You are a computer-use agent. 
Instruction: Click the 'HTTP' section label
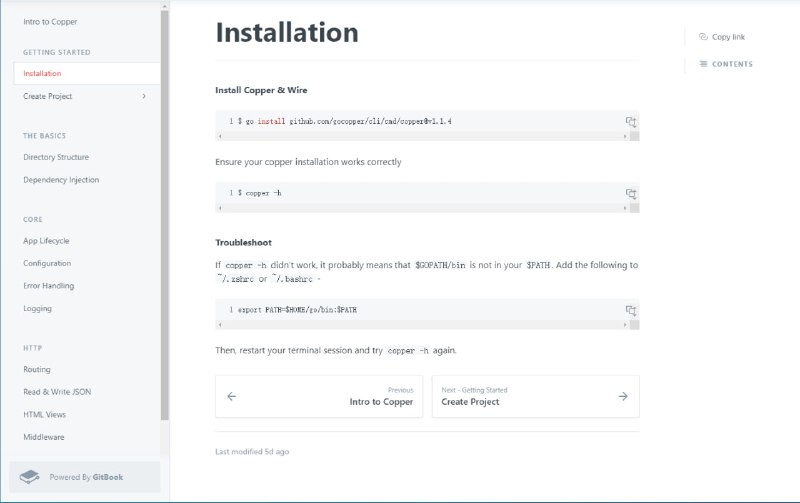point(32,348)
